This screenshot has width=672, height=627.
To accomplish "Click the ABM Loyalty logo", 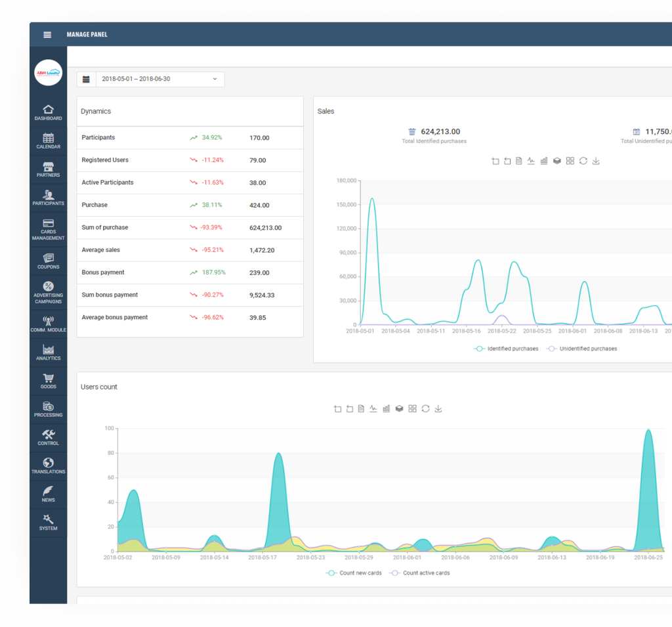I will (x=48, y=74).
